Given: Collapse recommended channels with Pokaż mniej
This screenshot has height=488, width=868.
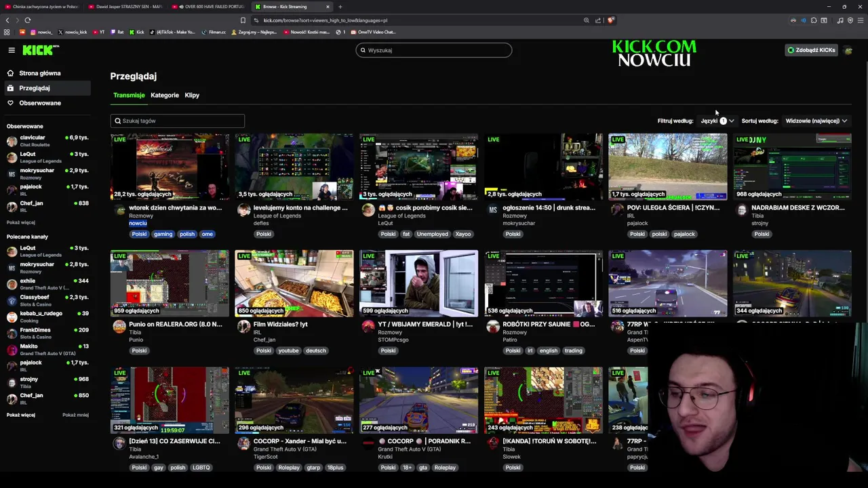Looking at the screenshot, I should pos(76,415).
